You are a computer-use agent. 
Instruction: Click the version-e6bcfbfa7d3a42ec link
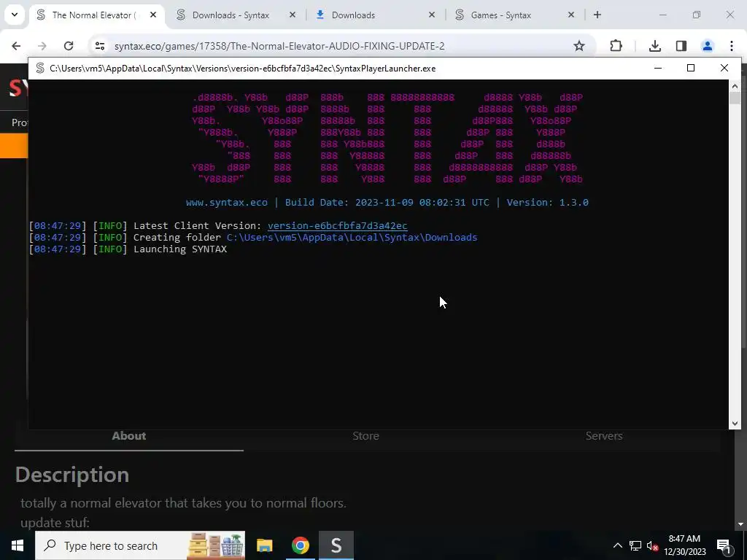tap(337, 226)
